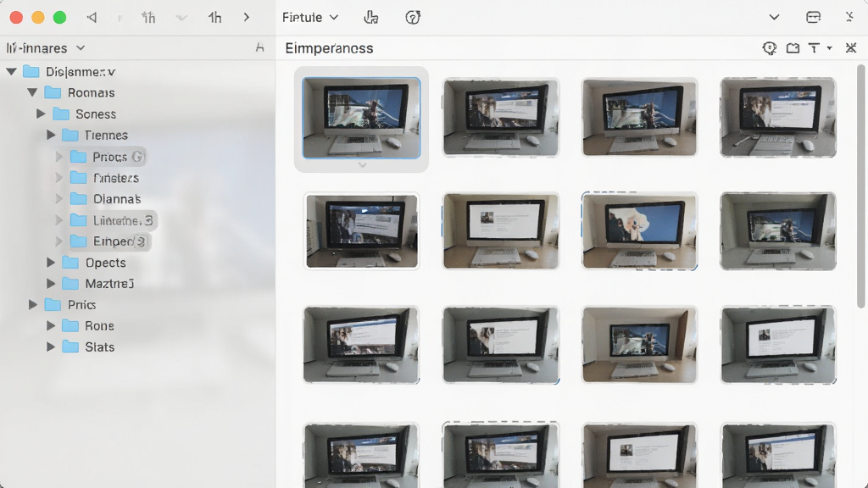Click the folder icon beside Finsters
This screenshot has height=488, width=868.
pos(79,178)
